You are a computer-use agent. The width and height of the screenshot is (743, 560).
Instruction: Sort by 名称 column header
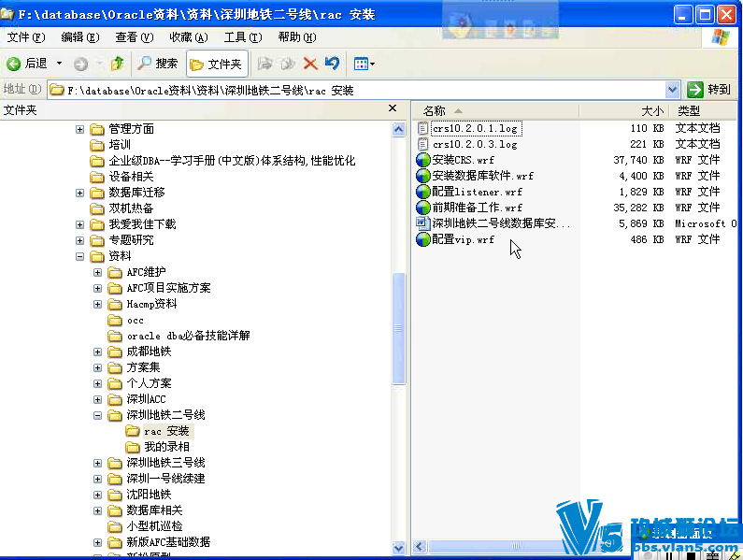tap(495, 111)
